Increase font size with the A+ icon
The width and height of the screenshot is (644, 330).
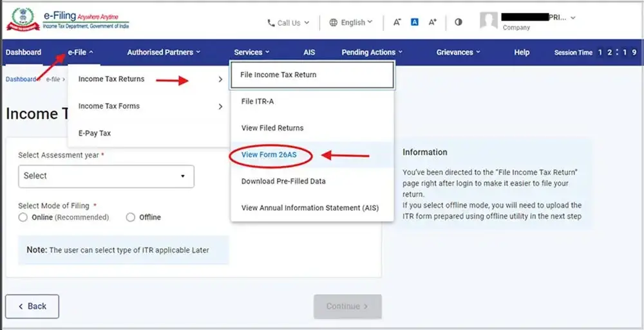click(x=433, y=22)
